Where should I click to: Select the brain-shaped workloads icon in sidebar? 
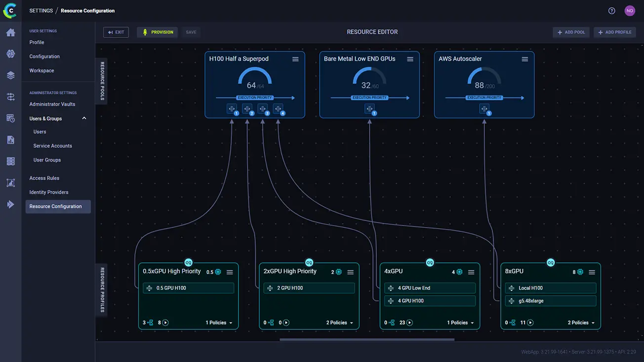pyautogui.click(x=10, y=55)
